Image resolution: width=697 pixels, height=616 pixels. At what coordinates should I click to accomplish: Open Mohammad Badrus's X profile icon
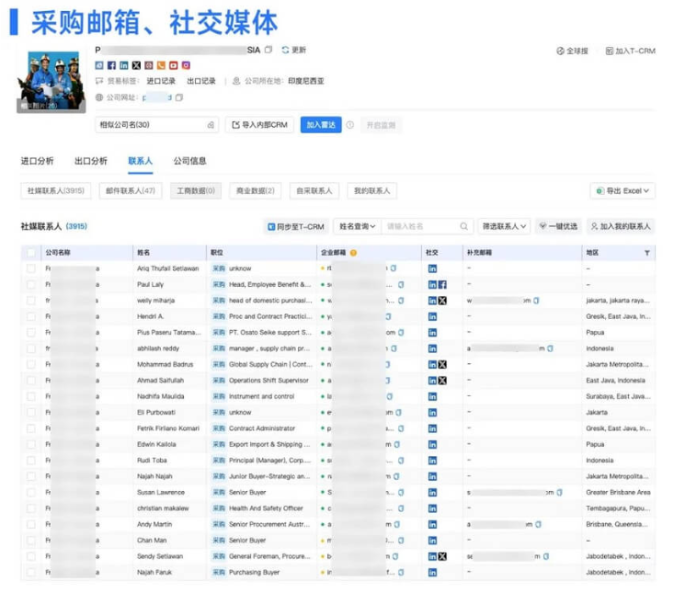point(442,364)
